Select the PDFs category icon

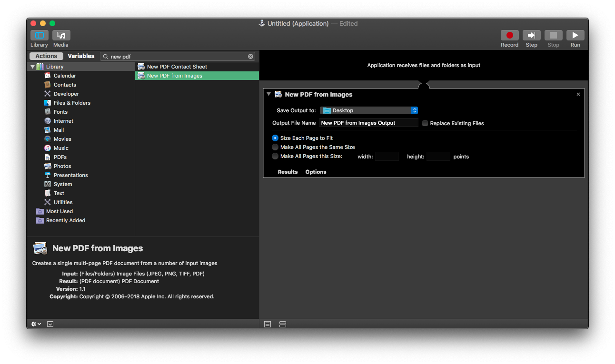[48, 157]
